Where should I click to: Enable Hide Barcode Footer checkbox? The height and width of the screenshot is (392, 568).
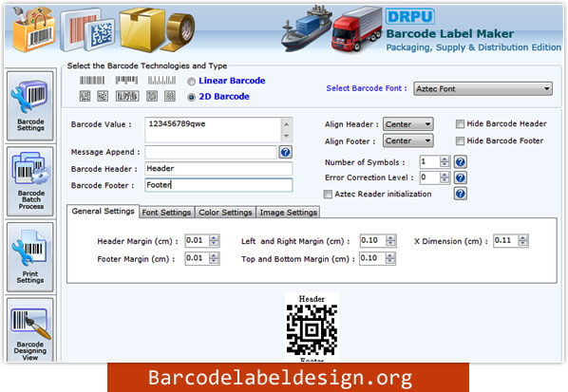tap(460, 140)
